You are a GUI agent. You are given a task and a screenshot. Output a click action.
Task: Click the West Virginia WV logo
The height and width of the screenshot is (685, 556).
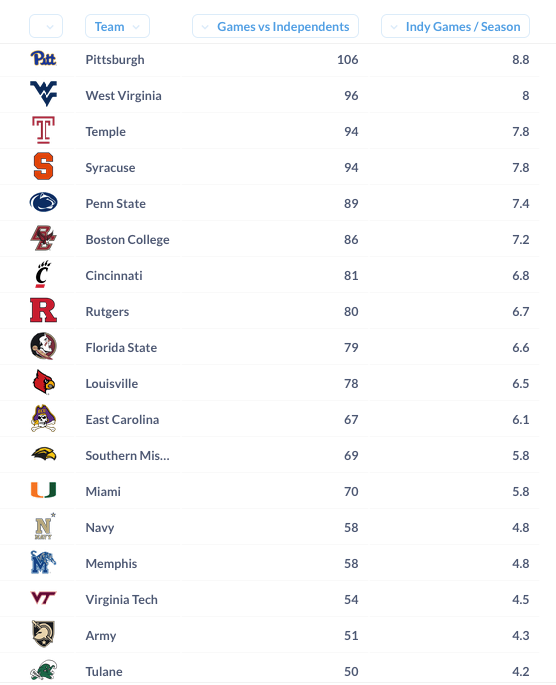point(43,93)
